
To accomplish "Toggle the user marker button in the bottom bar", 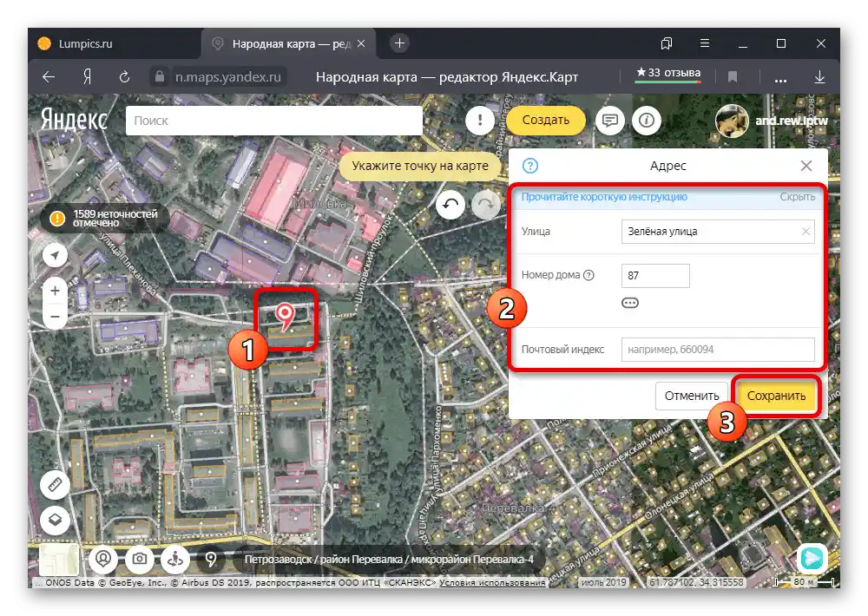I will pos(103,559).
